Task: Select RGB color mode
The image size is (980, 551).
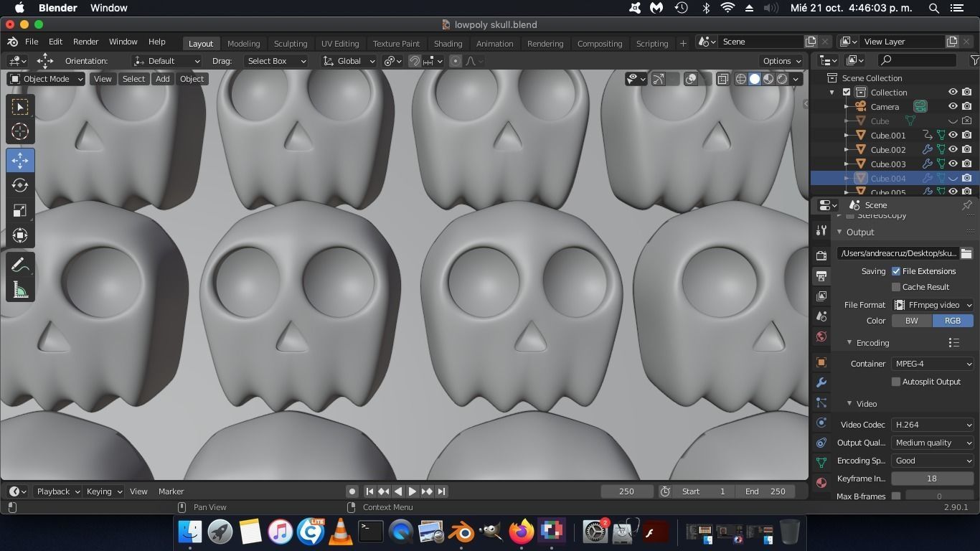Action: pyautogui.click(x=953, y=321)
